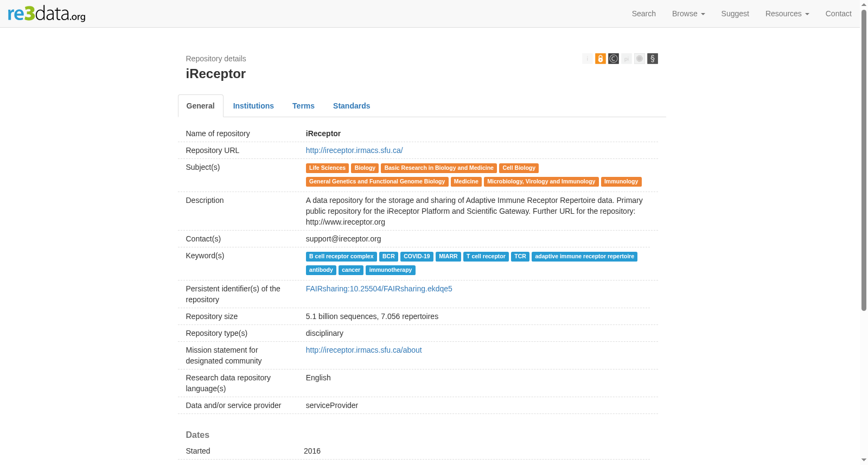Select the cancer keyword tag
868x465 pixels.
point(351,270)
